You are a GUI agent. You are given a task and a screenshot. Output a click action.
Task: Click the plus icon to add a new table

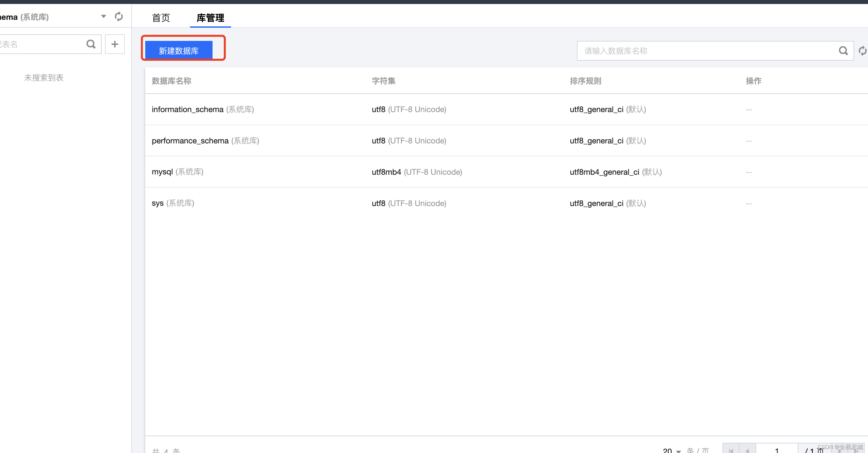115,44
